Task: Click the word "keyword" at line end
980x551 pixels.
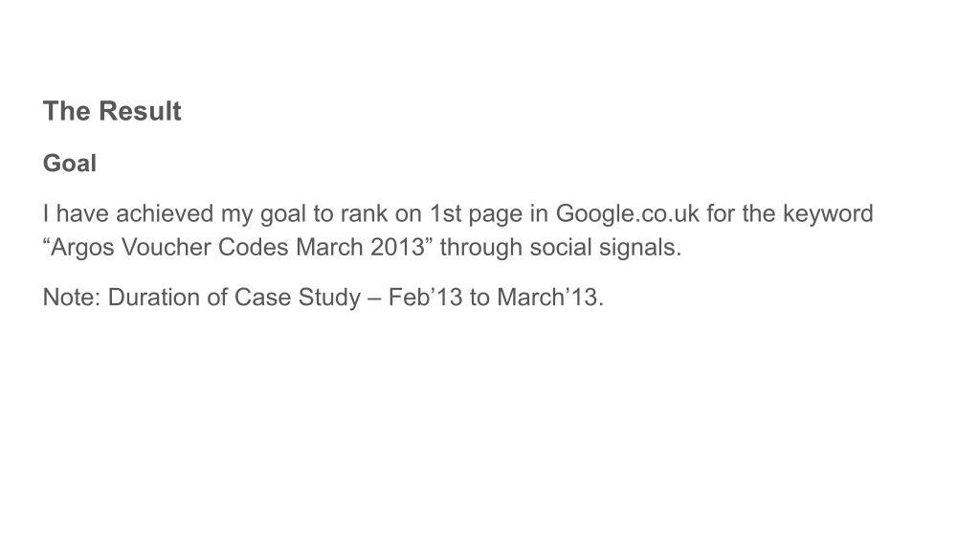Action: (828, 213)
